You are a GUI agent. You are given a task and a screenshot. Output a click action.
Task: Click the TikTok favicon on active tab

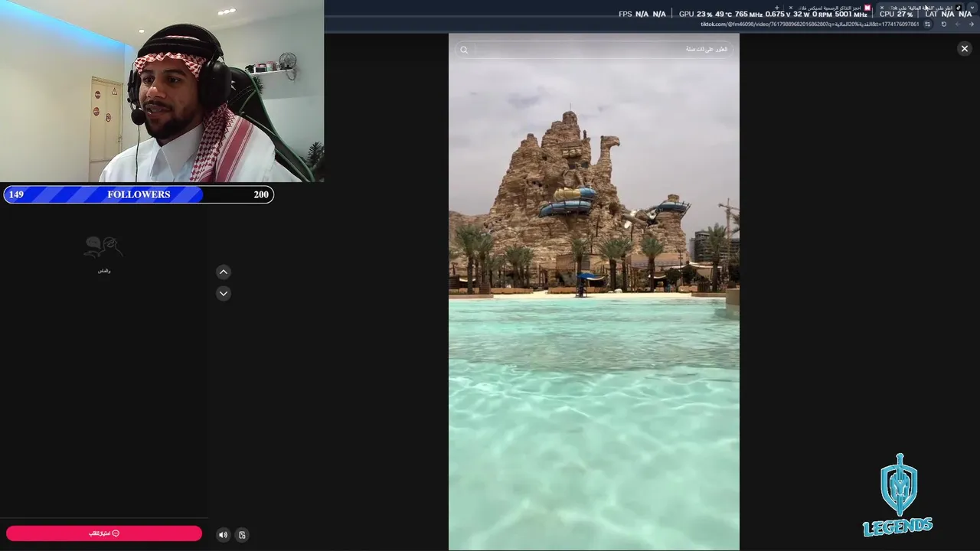pos(958,8)
